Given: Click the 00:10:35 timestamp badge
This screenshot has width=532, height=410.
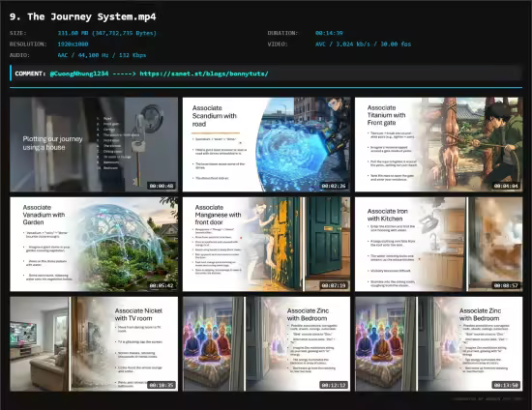Looking at the screenshot, I should pos(162,385).
